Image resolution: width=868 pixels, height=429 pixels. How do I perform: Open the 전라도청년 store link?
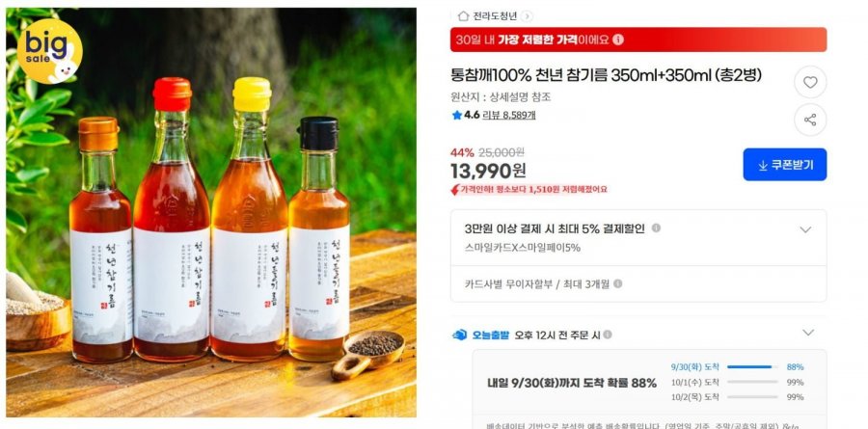coord(495,16)
